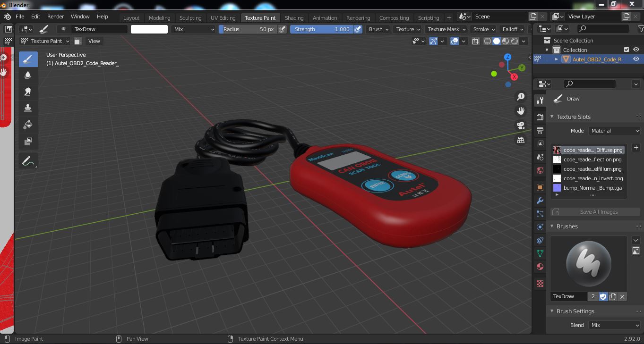The width and height of the screenshot is (644, 344).
Task: Open View Layer properties tab
Action: [540, 143]
